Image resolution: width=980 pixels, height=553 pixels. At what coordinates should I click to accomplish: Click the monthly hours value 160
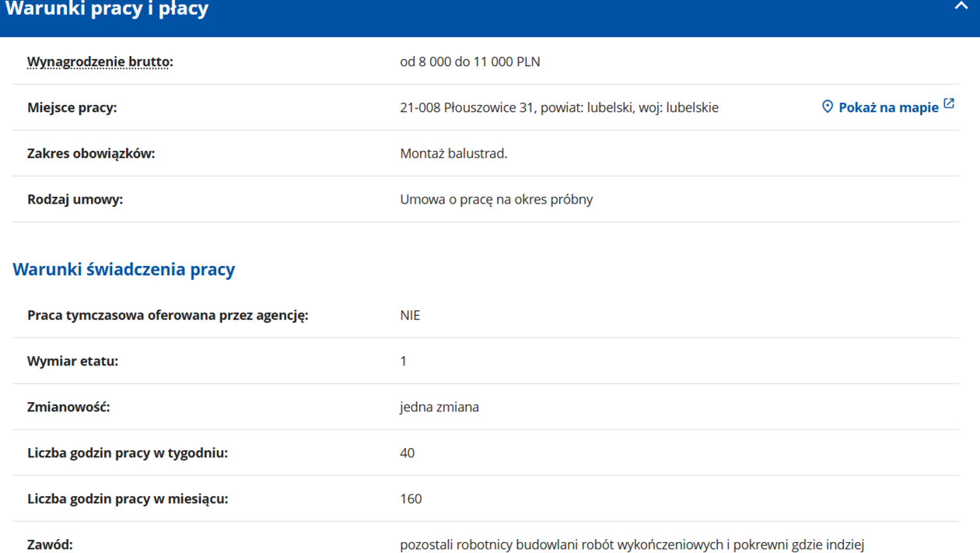[x=411, y=499]
